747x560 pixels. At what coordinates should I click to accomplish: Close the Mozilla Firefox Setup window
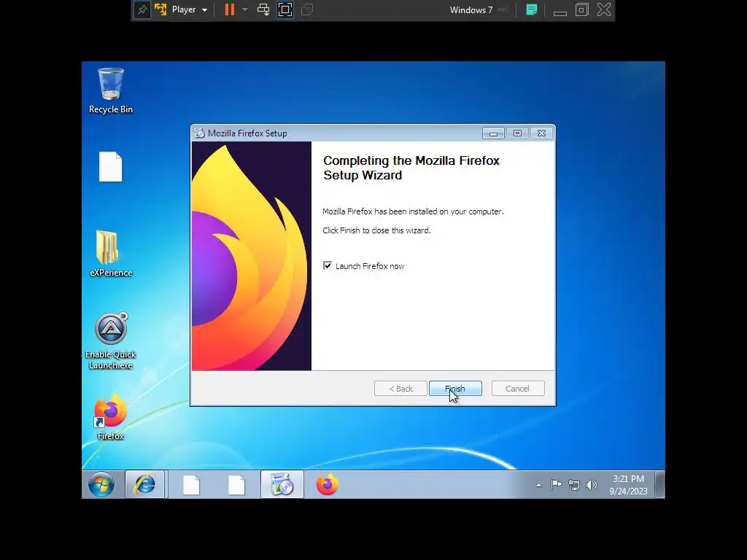click(x=541, y=133)
